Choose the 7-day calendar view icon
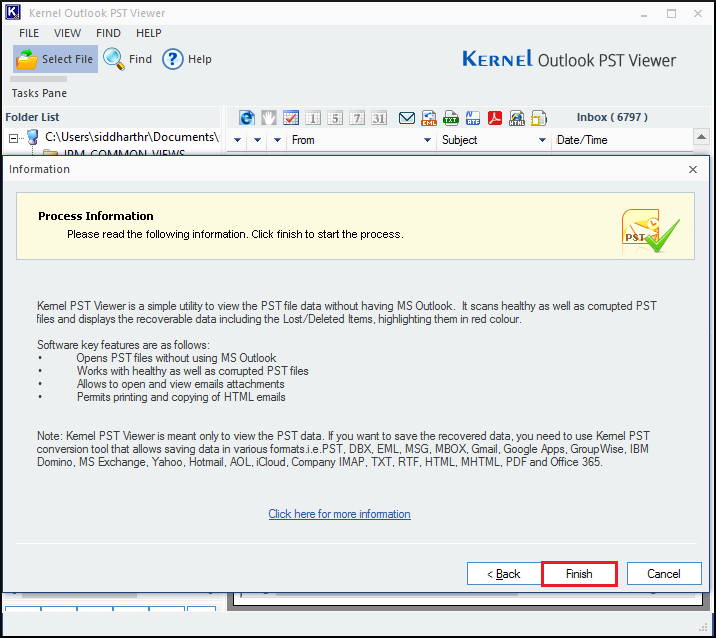 point(357,118)
